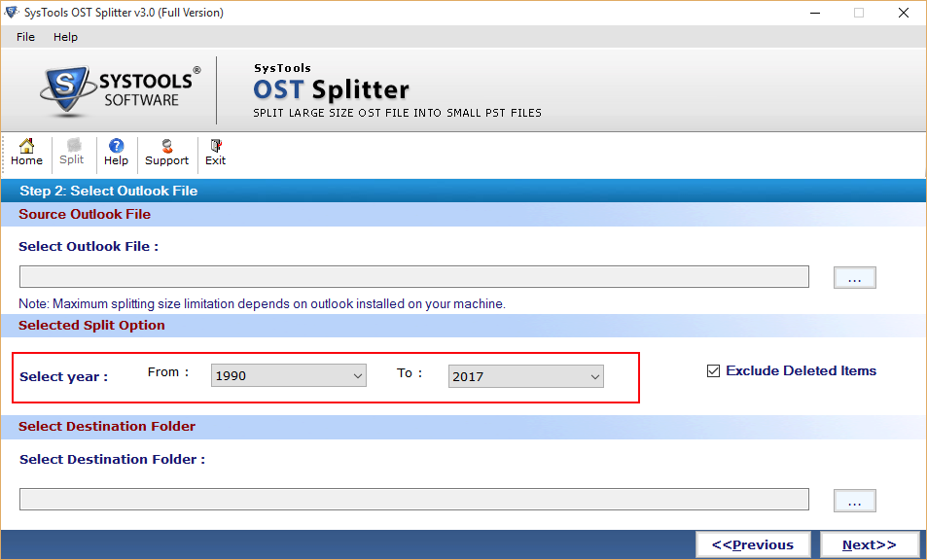
Task: Click the Select Outlook File path field
Action: tap(413, 276)
